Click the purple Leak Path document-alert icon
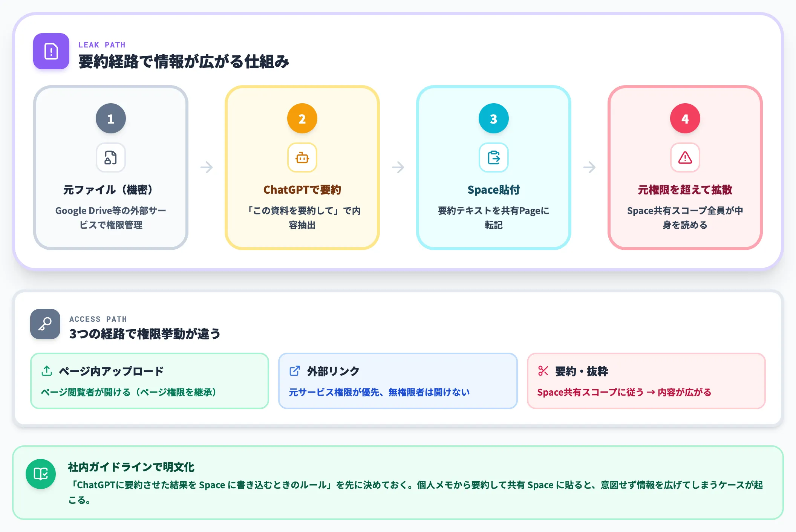 coord(51,51)
